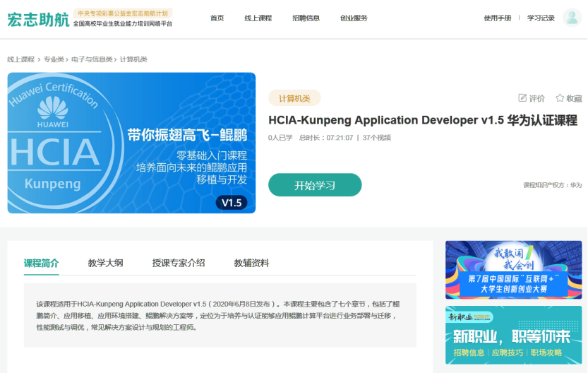The image size is (588, 373).
Task: Click 0人已学 learner count
Action: coord(280,138)
